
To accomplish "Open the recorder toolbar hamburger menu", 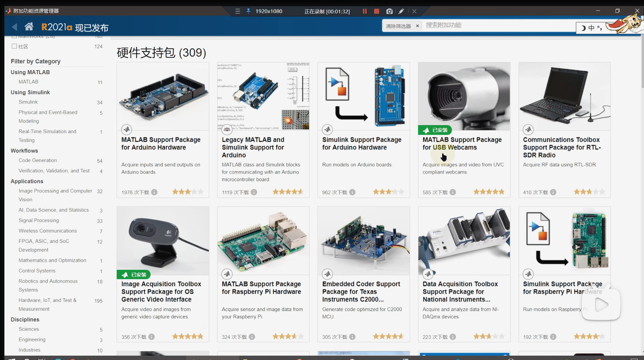I will (x=237, y=11).
